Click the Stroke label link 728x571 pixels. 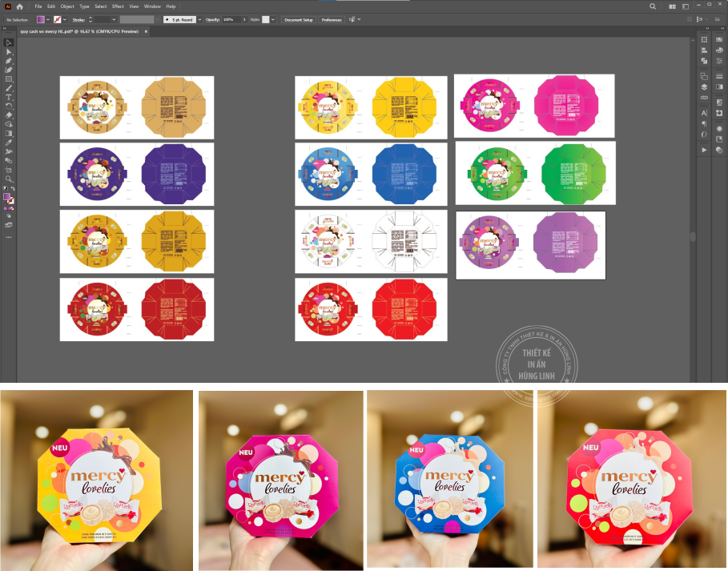coord(78,20)
